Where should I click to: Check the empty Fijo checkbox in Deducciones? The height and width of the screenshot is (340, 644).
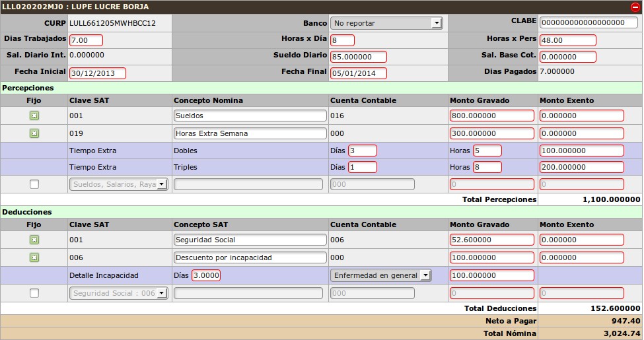(x=34, y=293)
